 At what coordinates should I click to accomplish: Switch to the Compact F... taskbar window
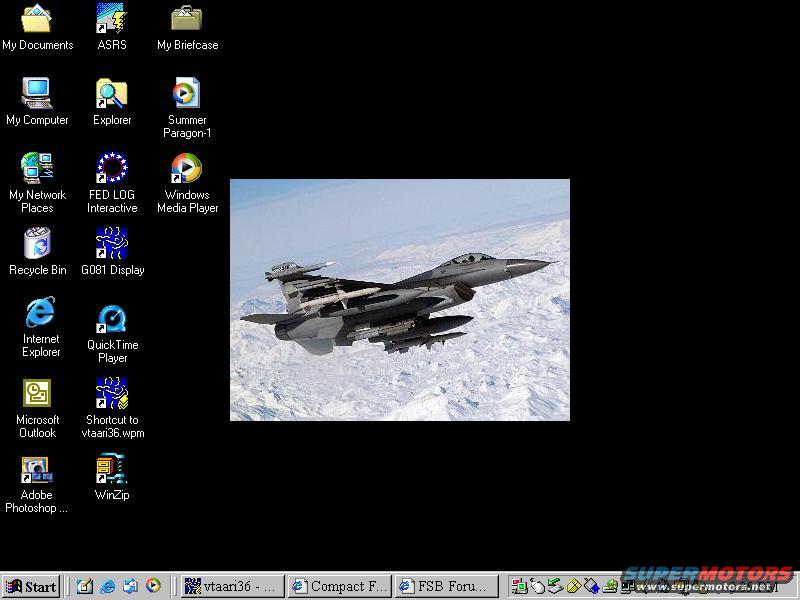point(339,587)
